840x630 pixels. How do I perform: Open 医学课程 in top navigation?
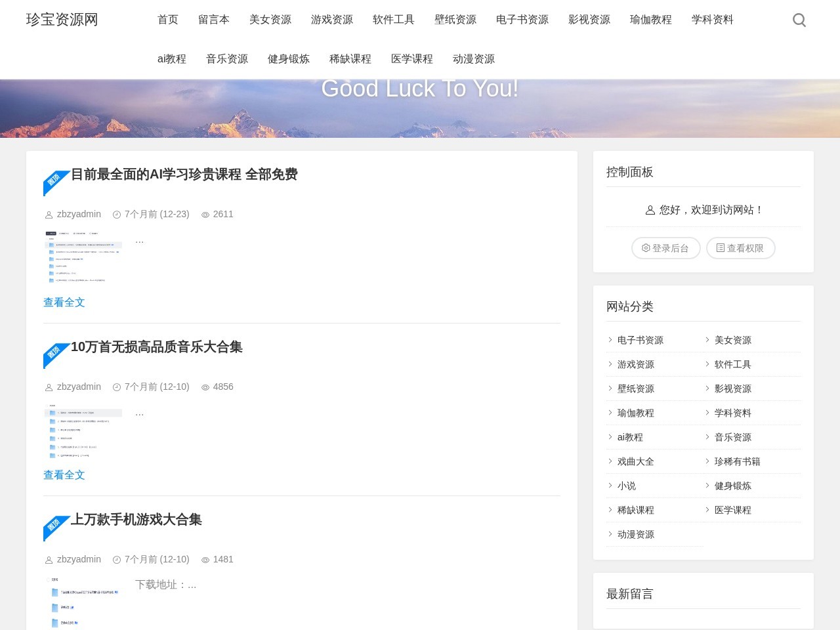coord(412,59)
